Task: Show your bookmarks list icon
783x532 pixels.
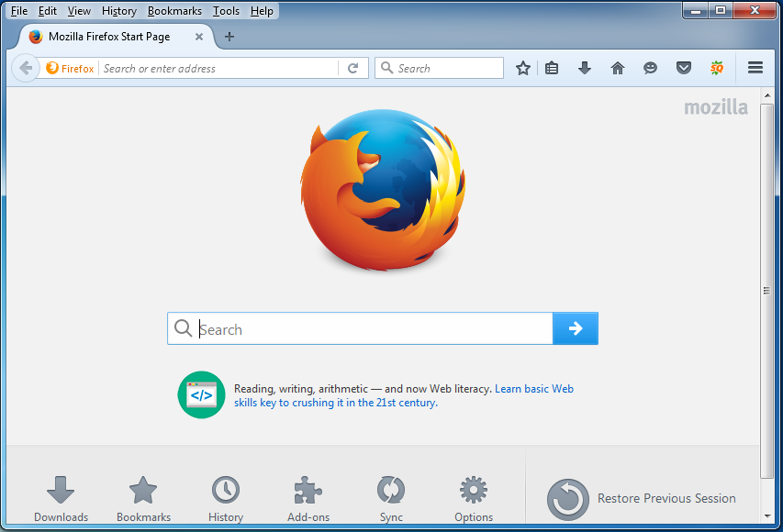Action: pos(552,68)
